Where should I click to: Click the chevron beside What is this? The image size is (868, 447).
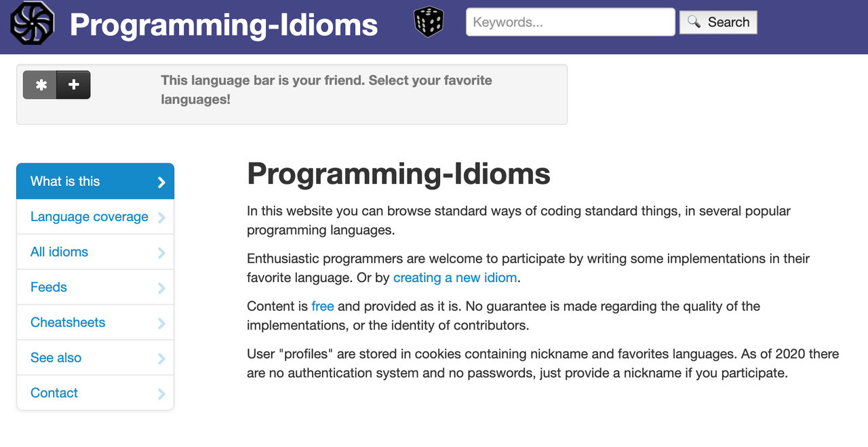point(161,182)
